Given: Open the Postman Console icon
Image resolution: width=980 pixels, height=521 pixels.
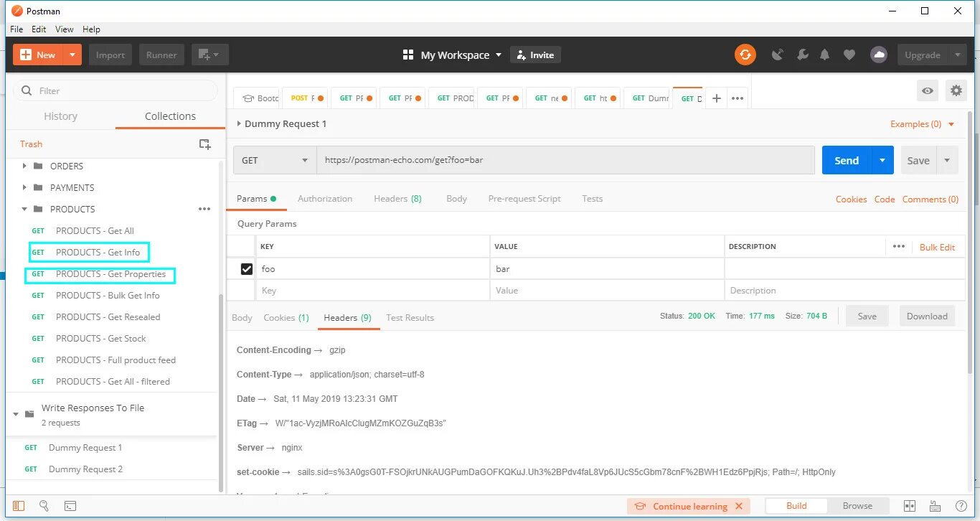Looking at the screenshot, I should tap(70, 506).
